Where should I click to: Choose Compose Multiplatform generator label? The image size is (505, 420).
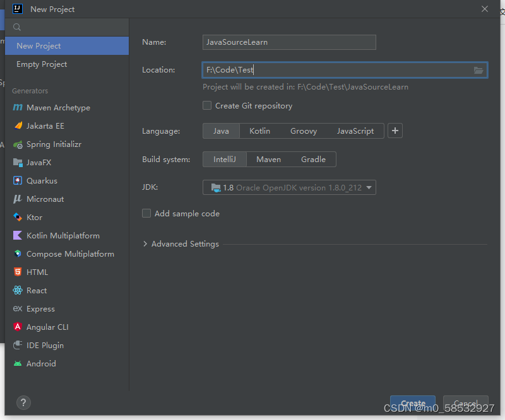[70, 254]
